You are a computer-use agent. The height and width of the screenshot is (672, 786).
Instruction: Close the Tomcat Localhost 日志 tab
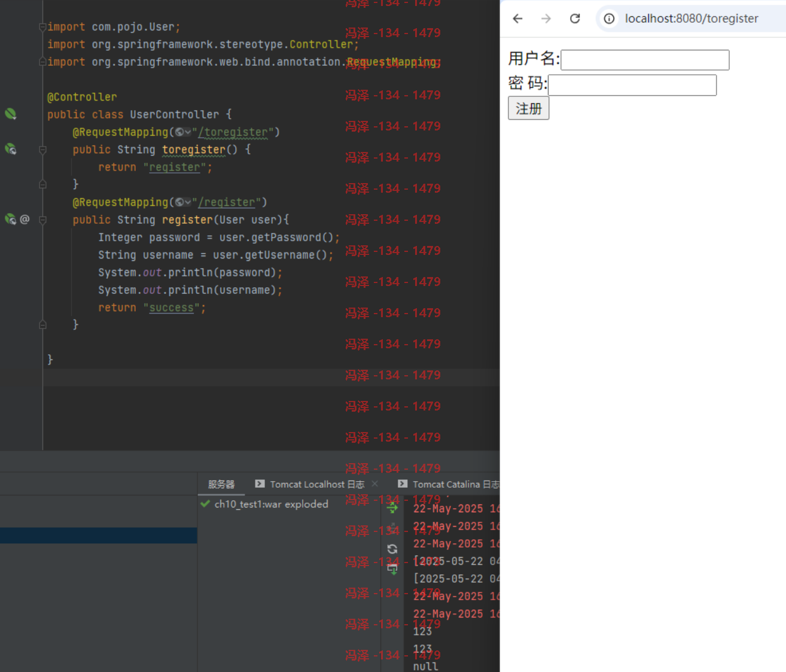375,484
